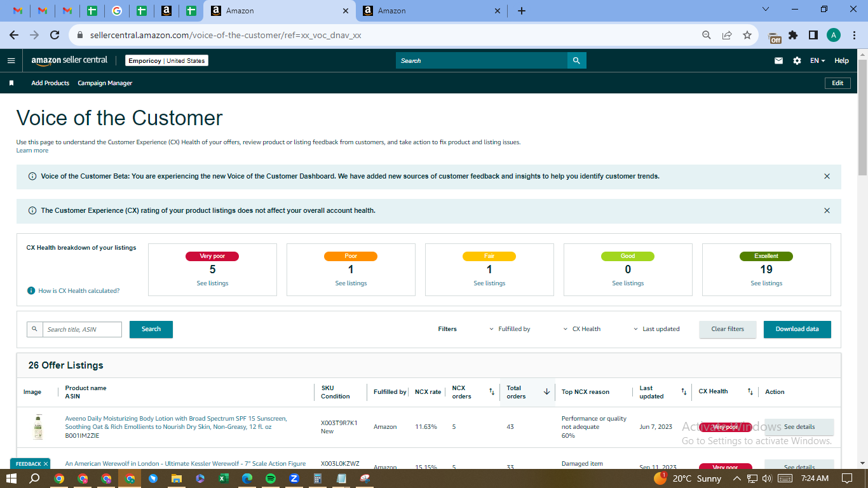View See listings under Good
Viewport: 868px width, 488px height.
tap(628, 283)
